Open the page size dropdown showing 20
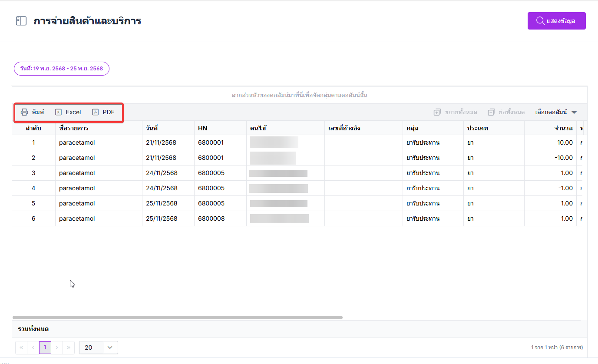 click(99, 347)
